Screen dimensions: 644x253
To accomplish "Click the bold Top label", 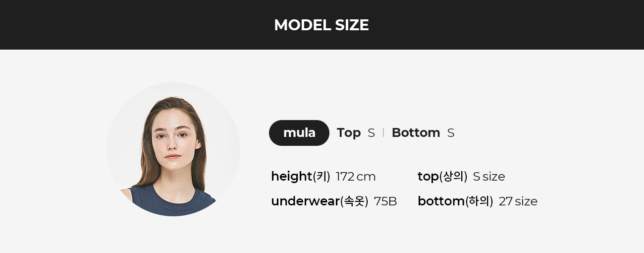I will [349, 133].
